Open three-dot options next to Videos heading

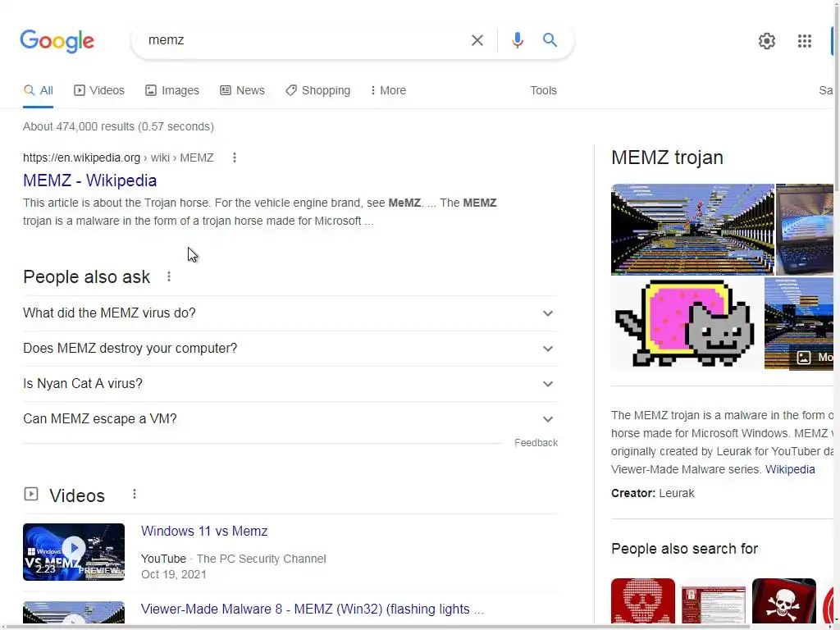coord(135,494)
